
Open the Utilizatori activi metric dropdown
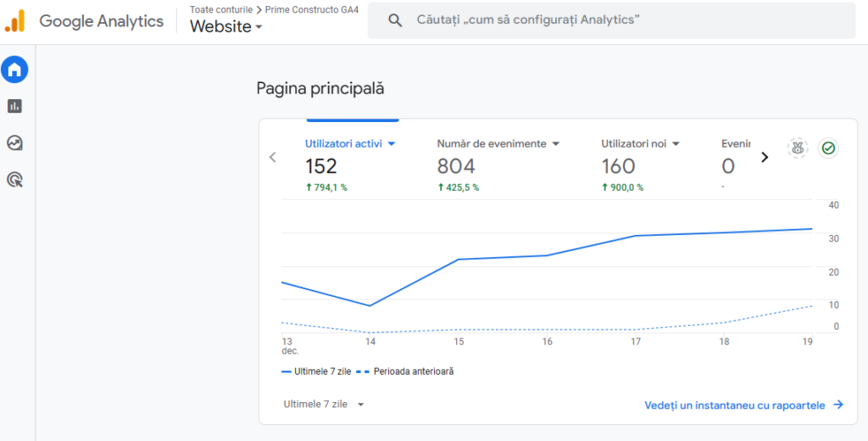click(x=350, y=143)
